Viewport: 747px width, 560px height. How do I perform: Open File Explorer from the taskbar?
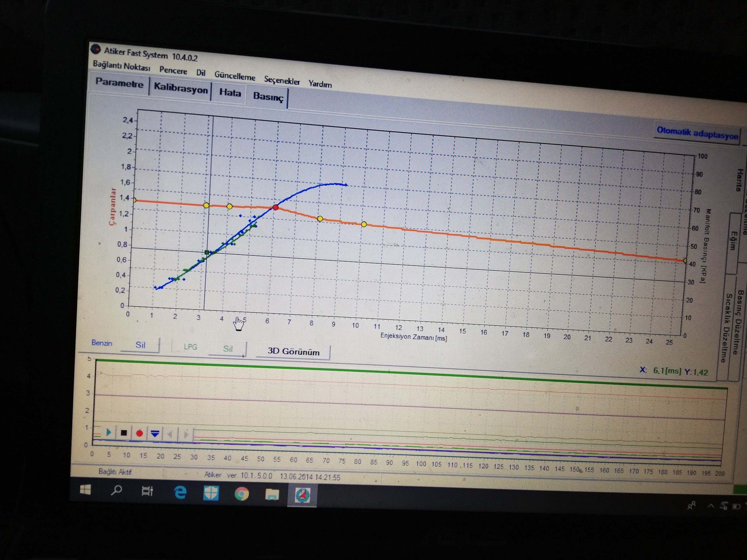tap(272, 495)
